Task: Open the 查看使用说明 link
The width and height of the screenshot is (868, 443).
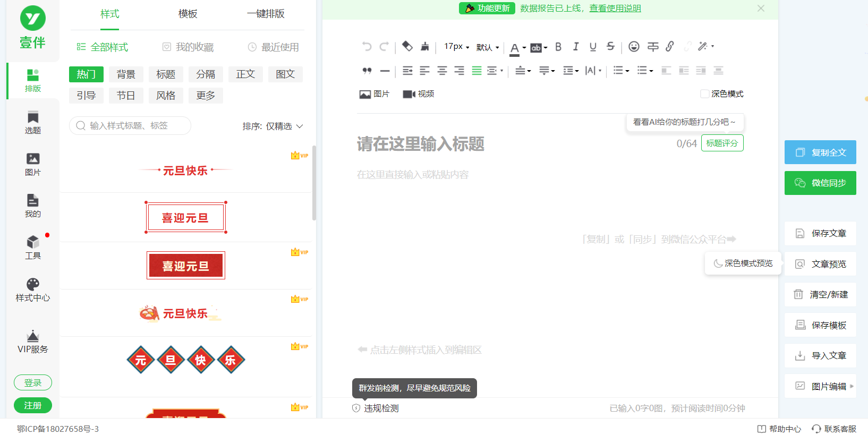Action: pyautogui.click(x=615, y=8)
